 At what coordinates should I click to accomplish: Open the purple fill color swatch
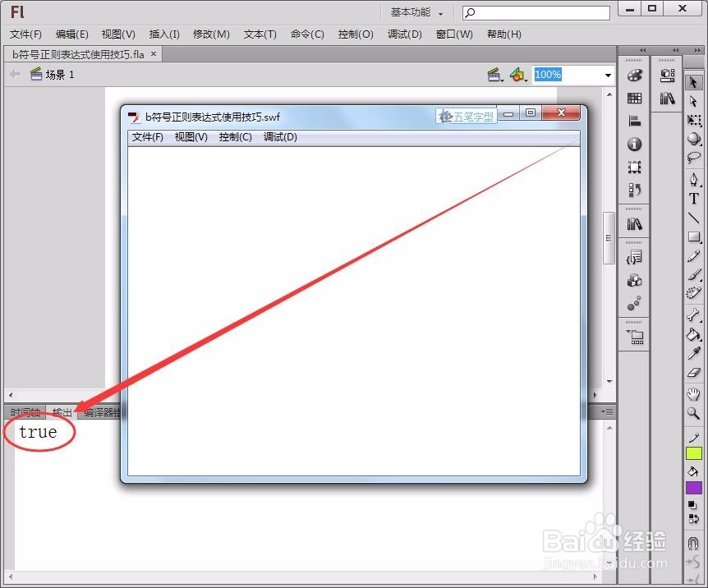[693, 488]
